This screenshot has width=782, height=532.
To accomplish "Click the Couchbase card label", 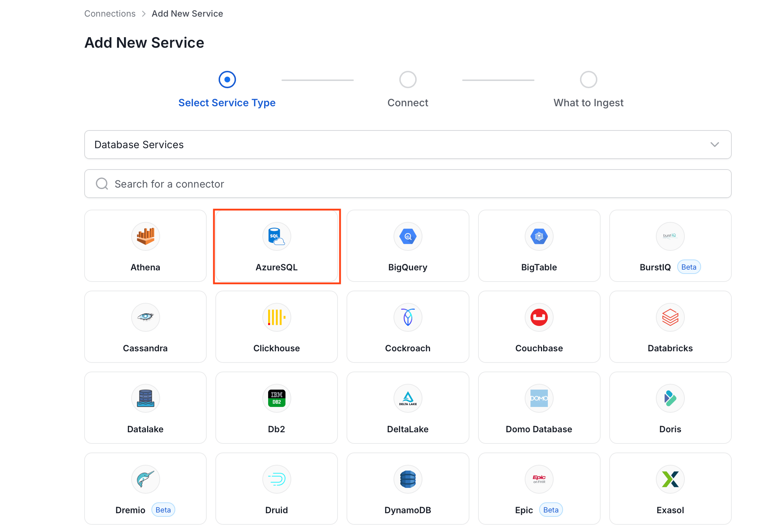I will coord(539,348).
